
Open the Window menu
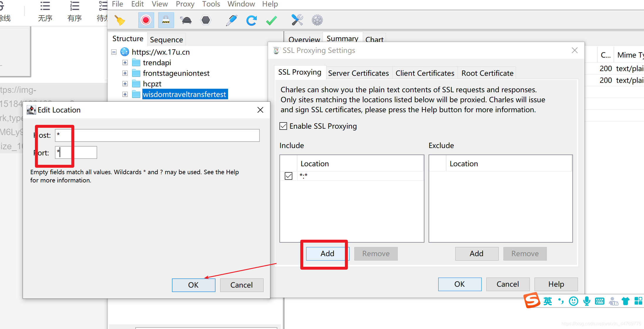coord(241,4)
